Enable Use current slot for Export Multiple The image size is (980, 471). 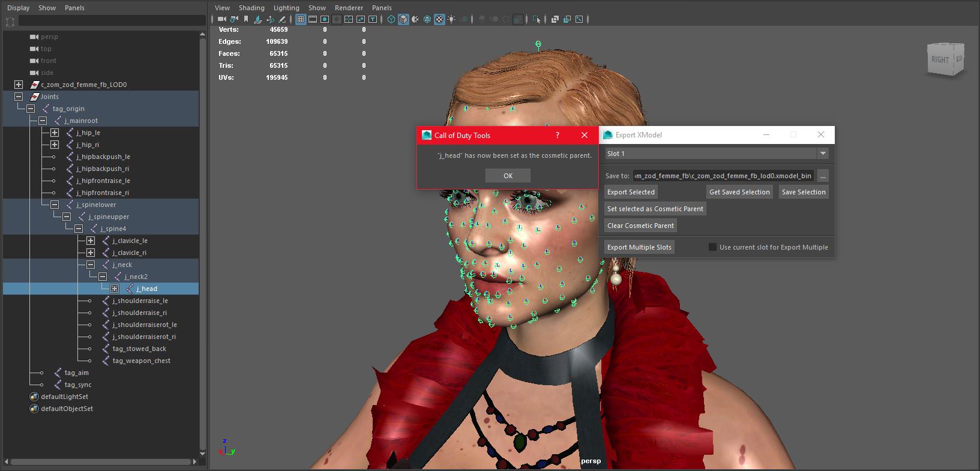[712, 247]
